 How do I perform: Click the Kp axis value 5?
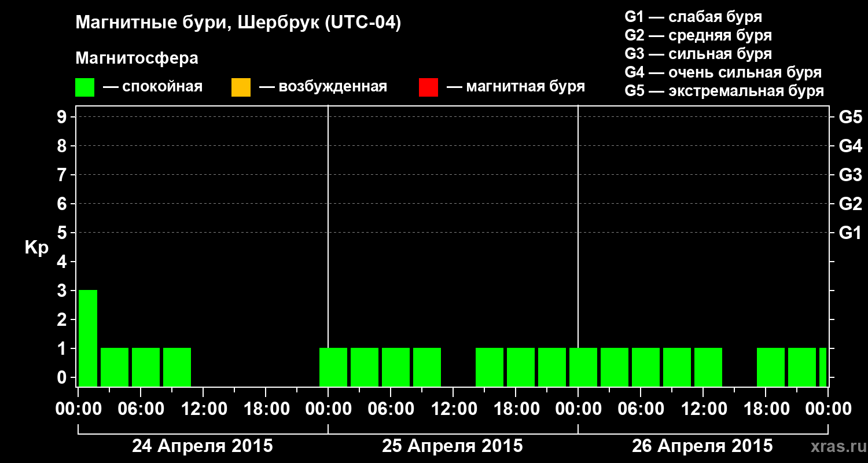click(62, 233)
